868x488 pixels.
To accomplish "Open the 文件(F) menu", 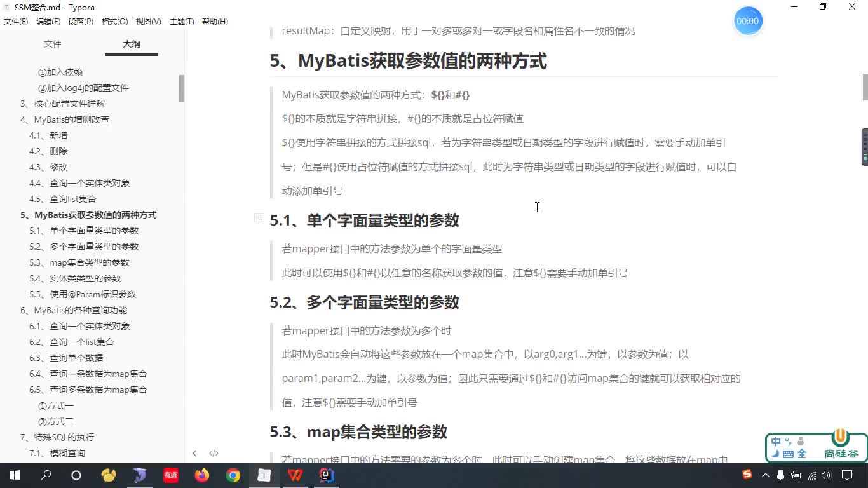I will point(16,22).
